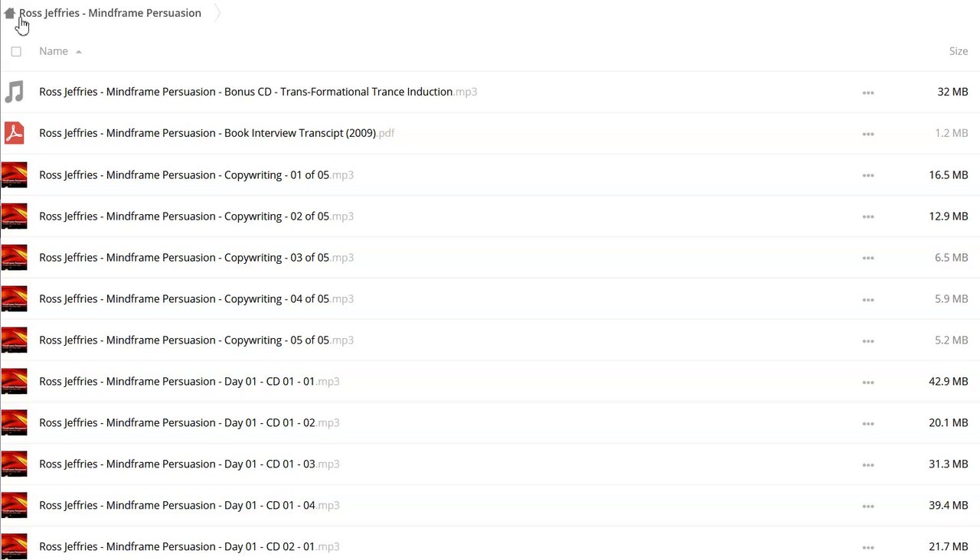Viewport: 980px width, 560px height.
Task: Open actions menu for Day 01 - CD 02 - 01
Action: (x=868, y=547)
